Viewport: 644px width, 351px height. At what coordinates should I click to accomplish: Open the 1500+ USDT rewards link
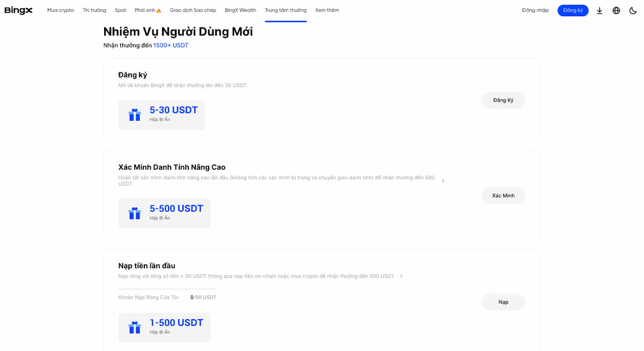click(x=171, y=45)
